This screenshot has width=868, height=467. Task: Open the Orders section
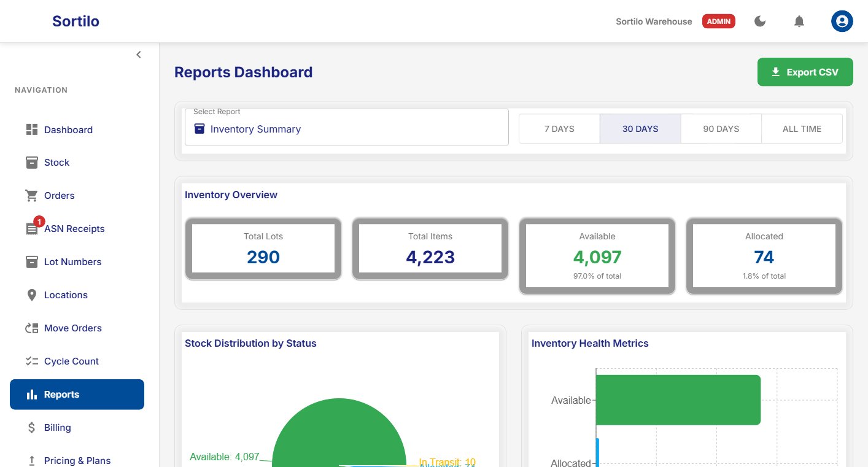point(77,196)
